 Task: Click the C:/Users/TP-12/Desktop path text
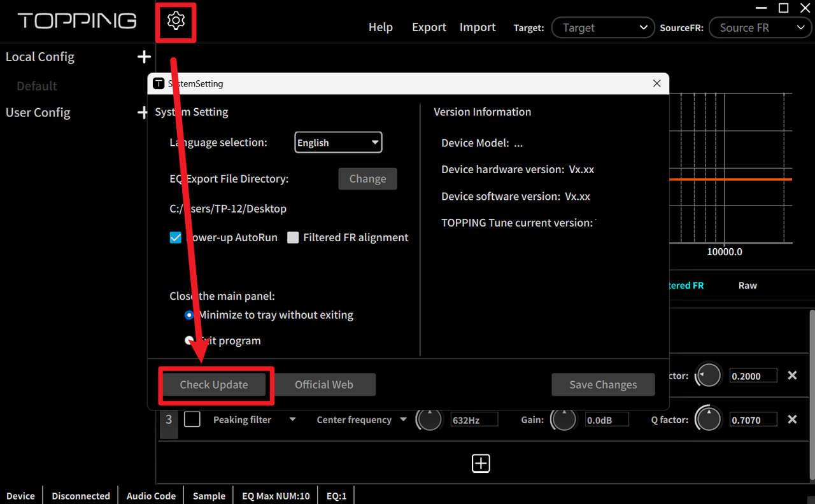(228, 209)
